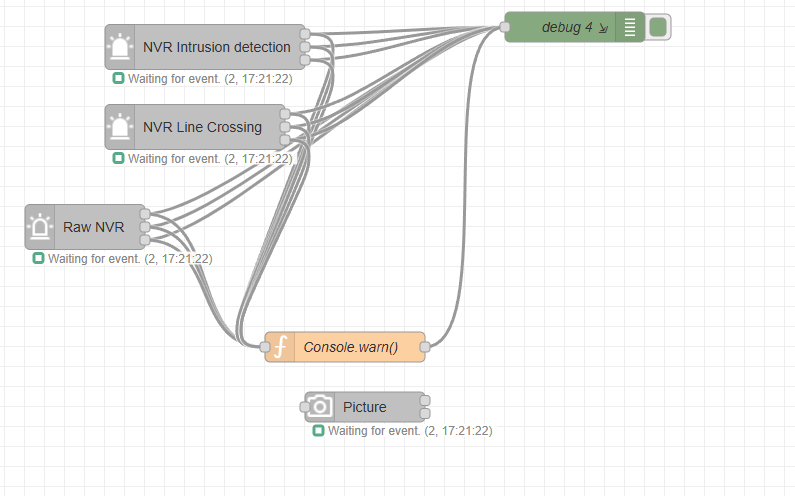The width and height of the screenshot is (795, 496).
Task: Click the debug 4 input port
Action: (505, 27)
